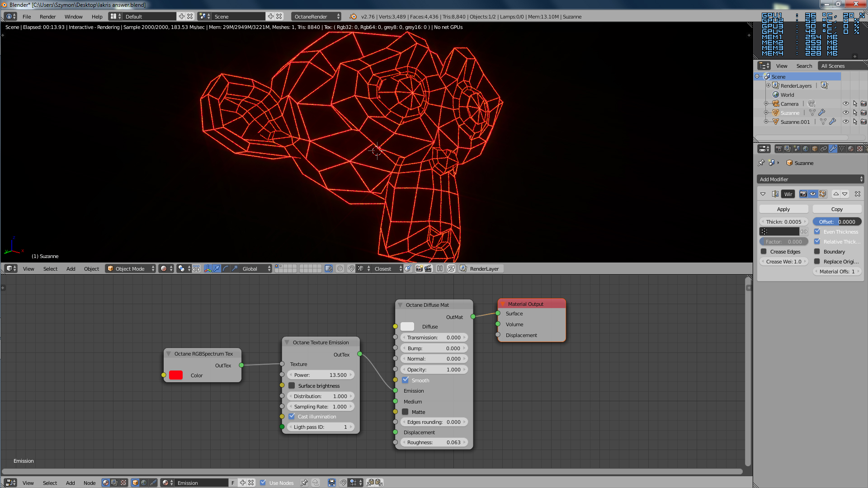The width and height of the screenshot is (868, 488).
Task: Enable the Crease Edges checkbox
Action: [764, 252]
